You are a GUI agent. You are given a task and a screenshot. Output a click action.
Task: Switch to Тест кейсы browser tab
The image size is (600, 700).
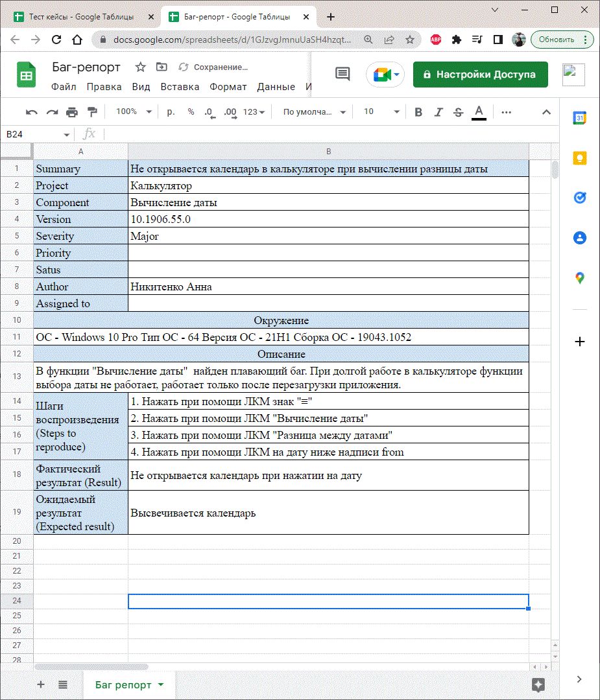click(x=80, y=17)
